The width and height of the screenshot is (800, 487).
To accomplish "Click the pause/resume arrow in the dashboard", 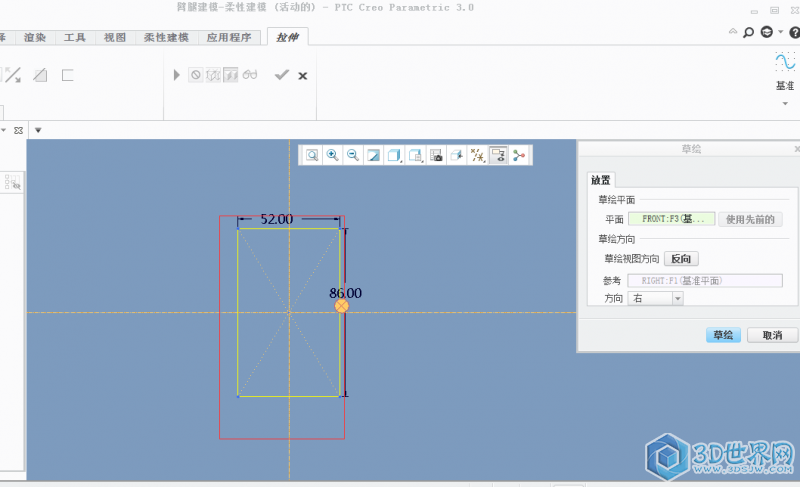I will coord(177,75).
